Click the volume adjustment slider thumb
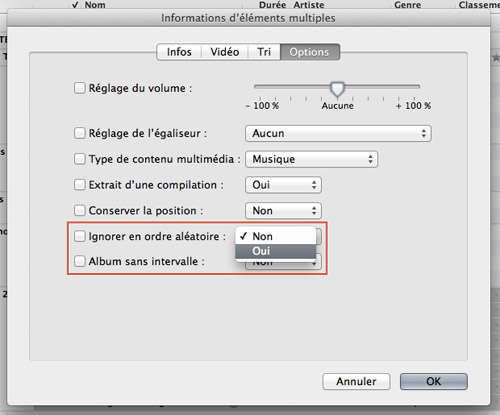The width and height of the screenshot is (500, 415). coord(337,89)
